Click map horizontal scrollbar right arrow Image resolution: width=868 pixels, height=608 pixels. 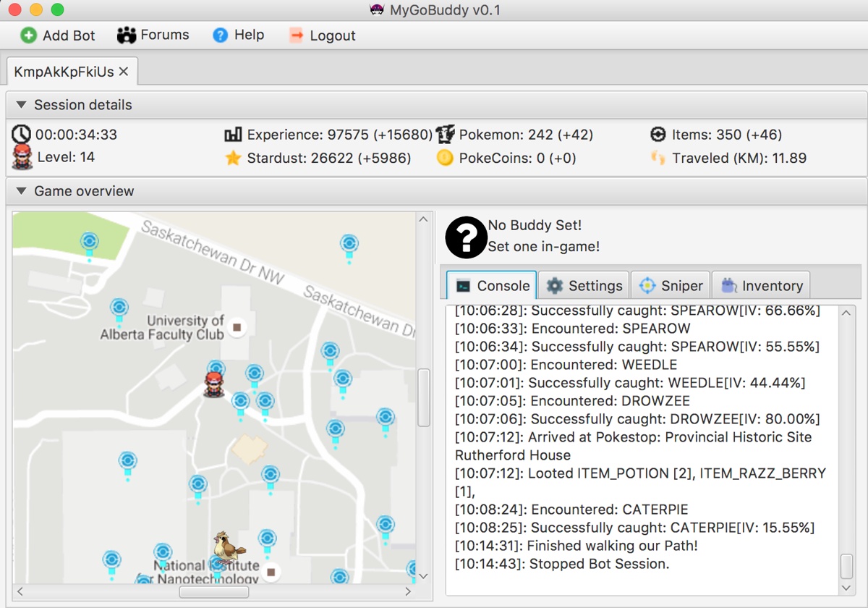coord(409,592)
